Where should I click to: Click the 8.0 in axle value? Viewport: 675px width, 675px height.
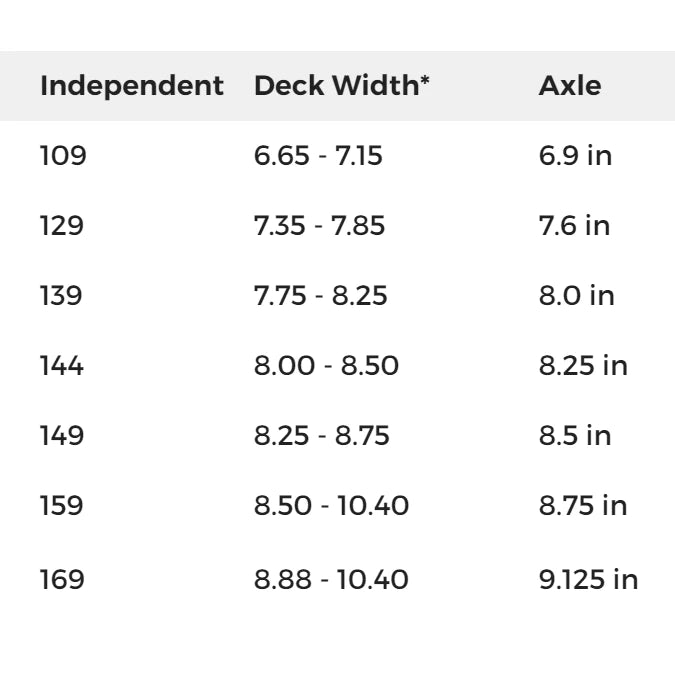pos(575,296)
